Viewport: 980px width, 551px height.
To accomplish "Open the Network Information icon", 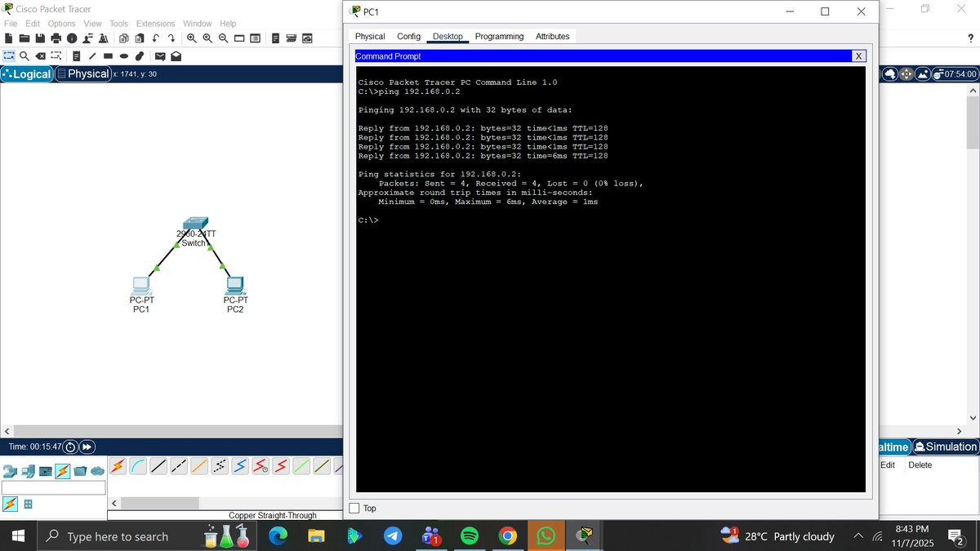I will click(72, 38).
